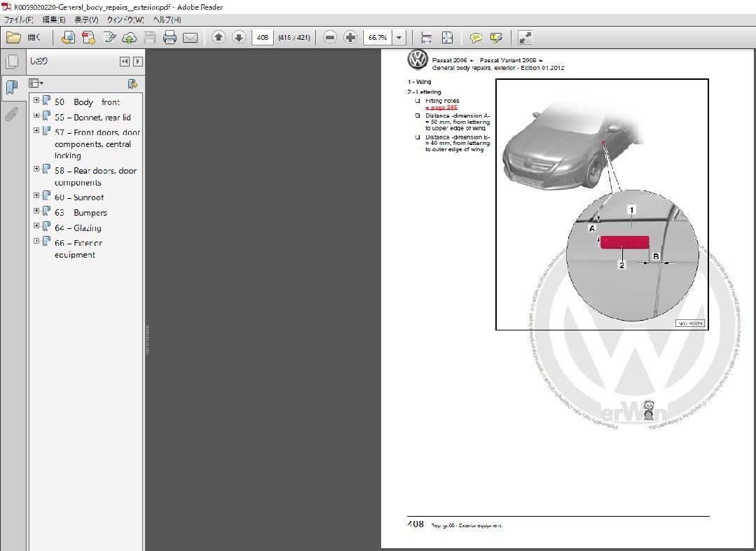Follow the red page 386 link
The width and height of the screenshot is (756, 551).
[x=441, y=107]
